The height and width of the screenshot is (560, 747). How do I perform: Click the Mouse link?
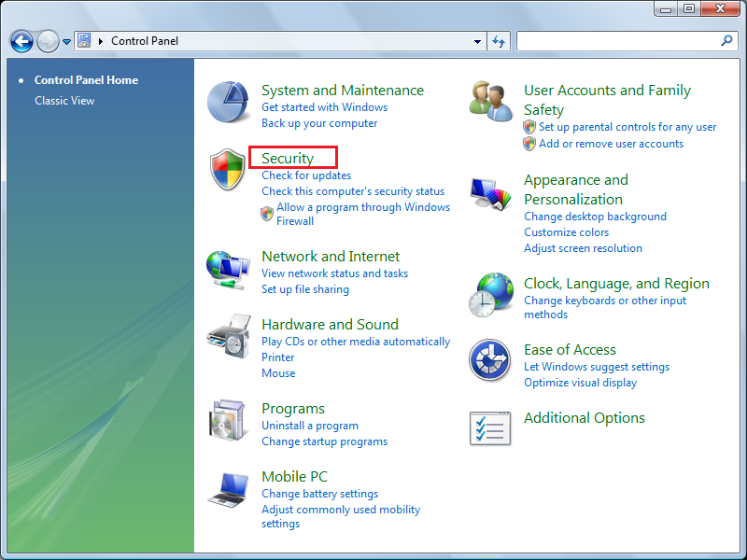pyautogui.click(x=278, y=373)
